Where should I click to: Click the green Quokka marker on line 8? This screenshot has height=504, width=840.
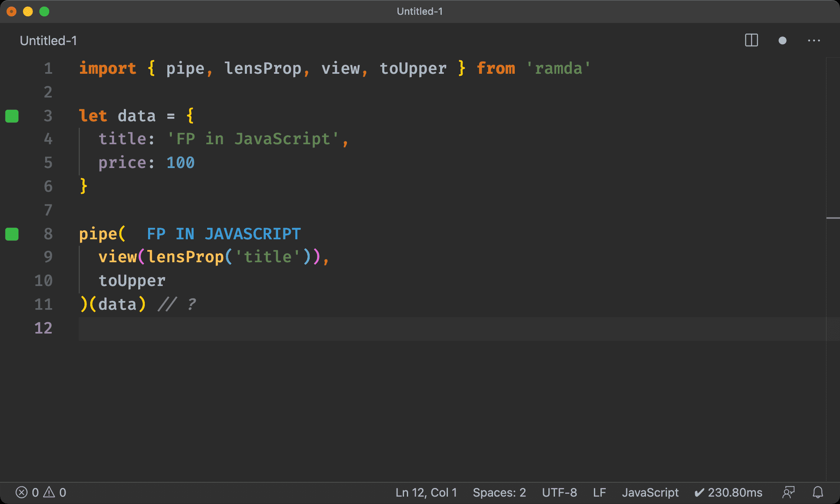pyautogui.click(x=12, y=234)
